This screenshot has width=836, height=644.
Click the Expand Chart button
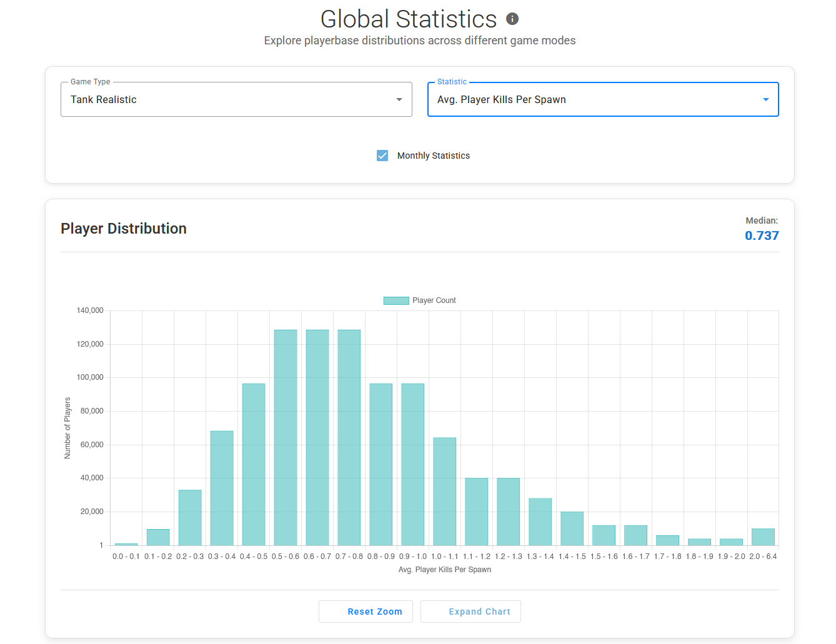(470, 612)
